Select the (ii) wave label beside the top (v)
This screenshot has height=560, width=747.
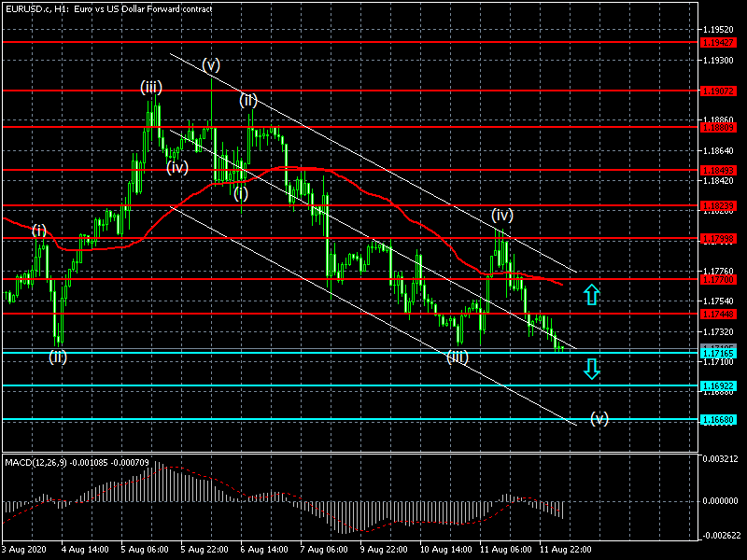pyautogui.click(x=247, y=100)
